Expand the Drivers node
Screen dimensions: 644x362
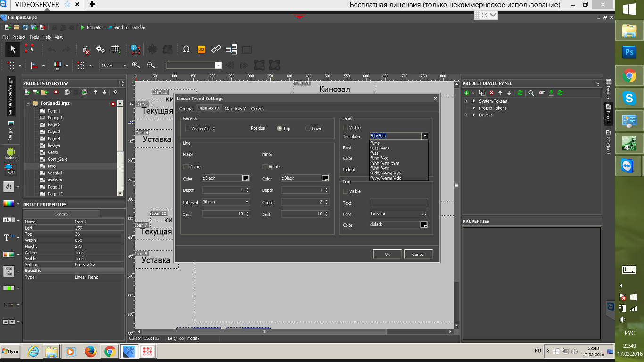click(466, 115)
